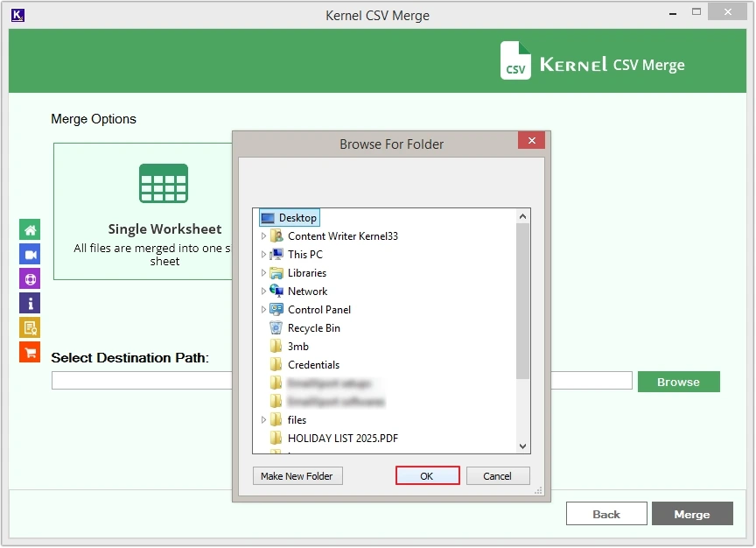The height and width of the screenshot is (548, 756).
Task: Select the 'This PC' label
Action: [305, 255]
